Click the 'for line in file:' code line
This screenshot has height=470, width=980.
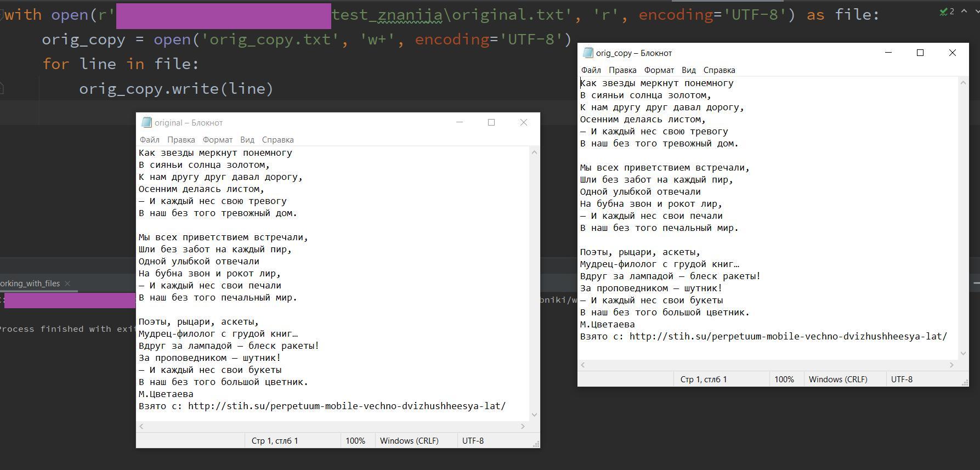[121, 64]
